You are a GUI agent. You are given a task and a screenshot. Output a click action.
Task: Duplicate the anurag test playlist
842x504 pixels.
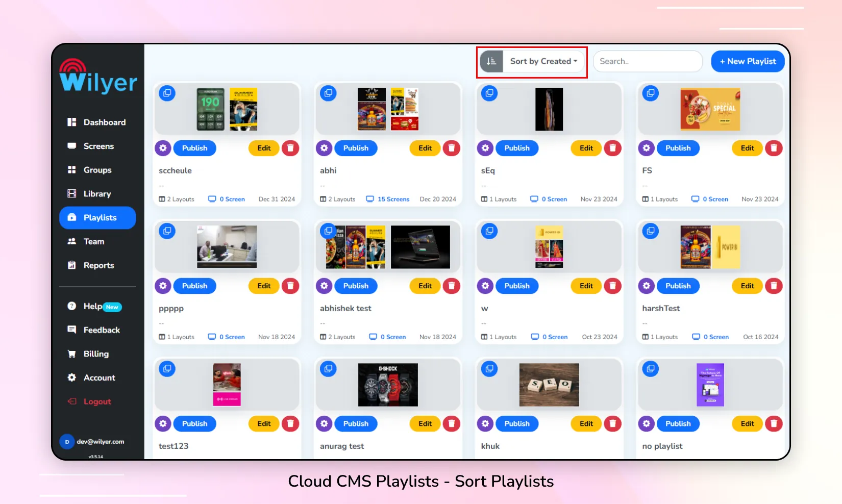(x=328, y=369)
